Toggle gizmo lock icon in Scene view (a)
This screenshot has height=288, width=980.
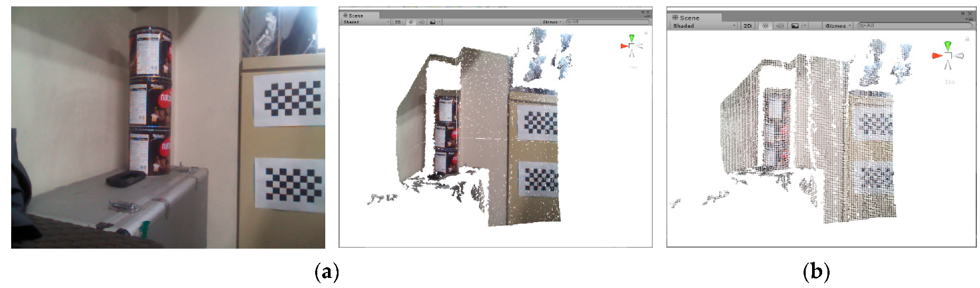pyautogui.click(x=646, y=33)
